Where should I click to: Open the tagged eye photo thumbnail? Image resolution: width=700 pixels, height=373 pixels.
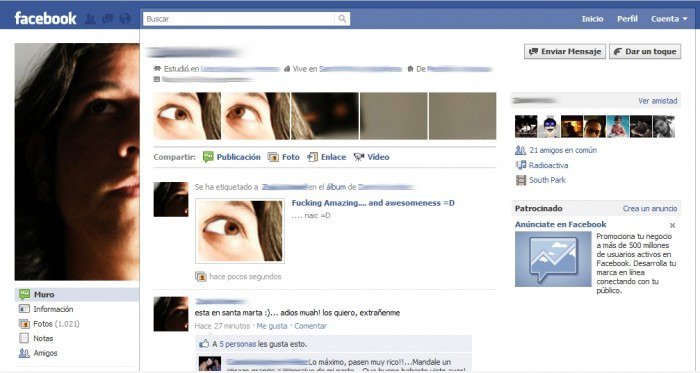click(x=240, y=231)
